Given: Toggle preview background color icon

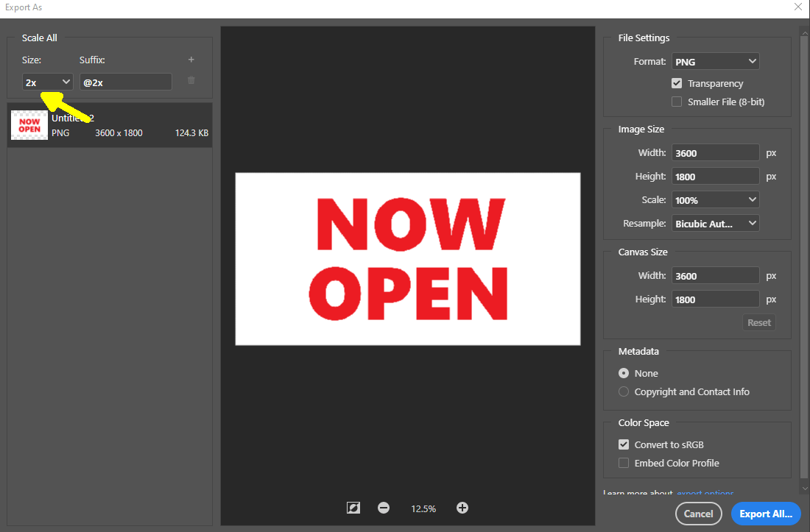Looking at the screenshot, I should (x=353, y=508).
